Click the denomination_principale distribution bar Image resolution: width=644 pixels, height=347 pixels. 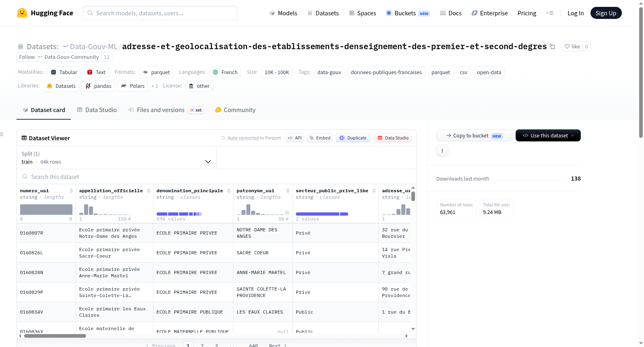pos(179,214)
